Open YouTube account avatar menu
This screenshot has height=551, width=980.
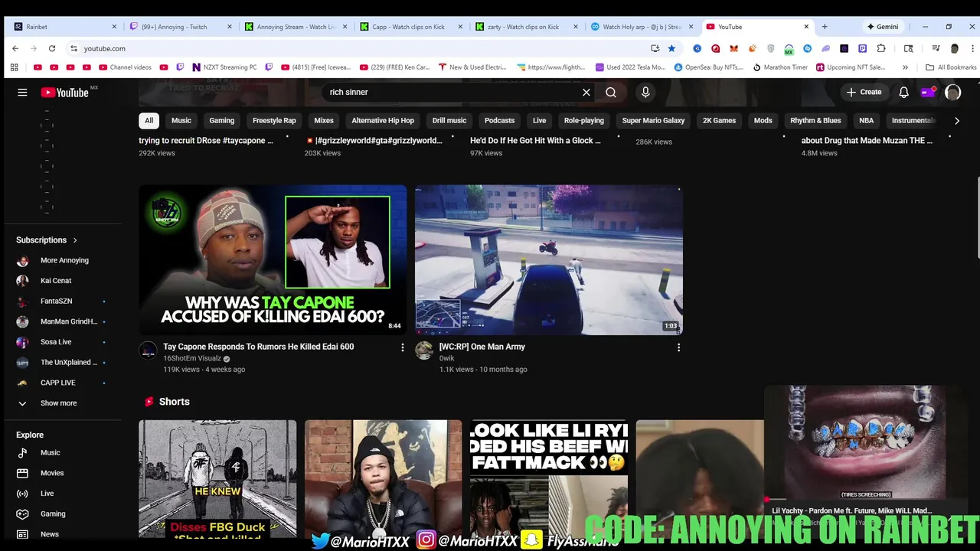(952, 92)
